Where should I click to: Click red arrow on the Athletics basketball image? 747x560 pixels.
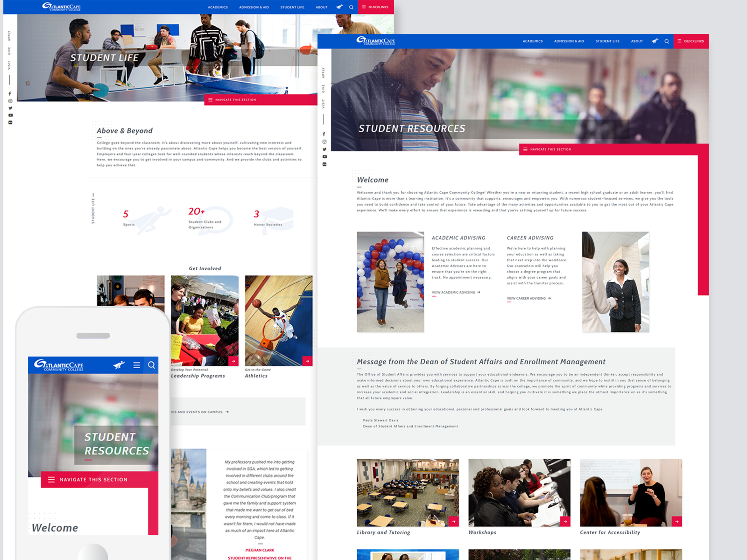[x=307, y=361]
